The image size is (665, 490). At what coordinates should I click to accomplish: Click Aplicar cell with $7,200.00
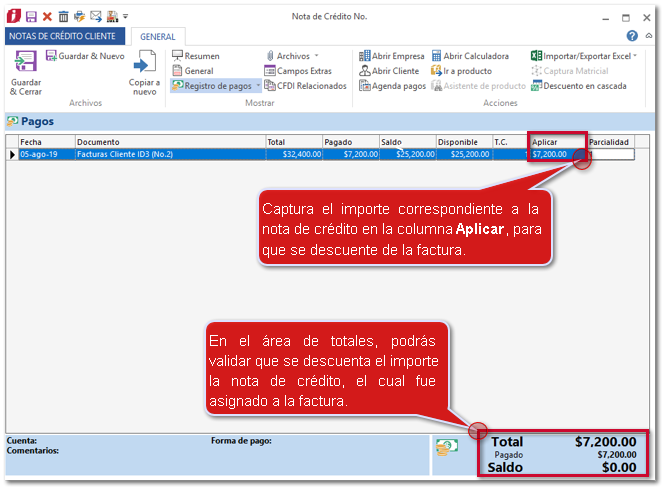pos(556,155)
